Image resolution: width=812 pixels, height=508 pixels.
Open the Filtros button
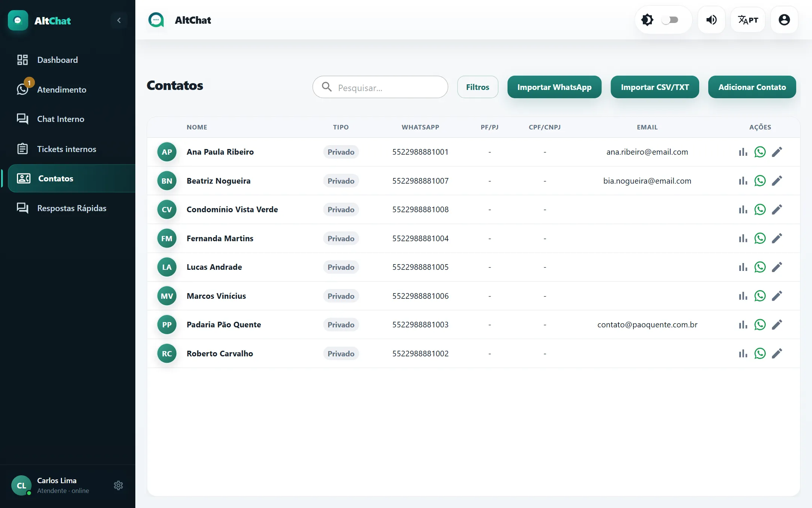pos(477,87)
